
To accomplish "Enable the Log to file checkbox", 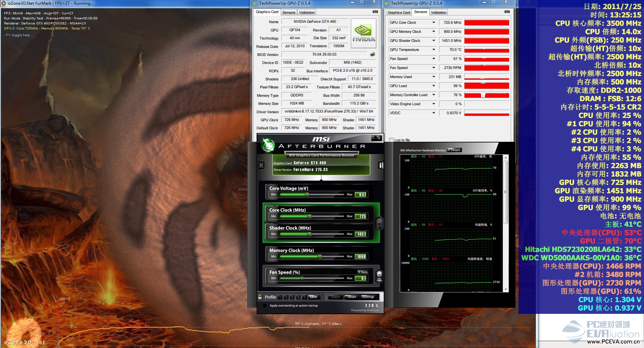I will pos(391,140).
